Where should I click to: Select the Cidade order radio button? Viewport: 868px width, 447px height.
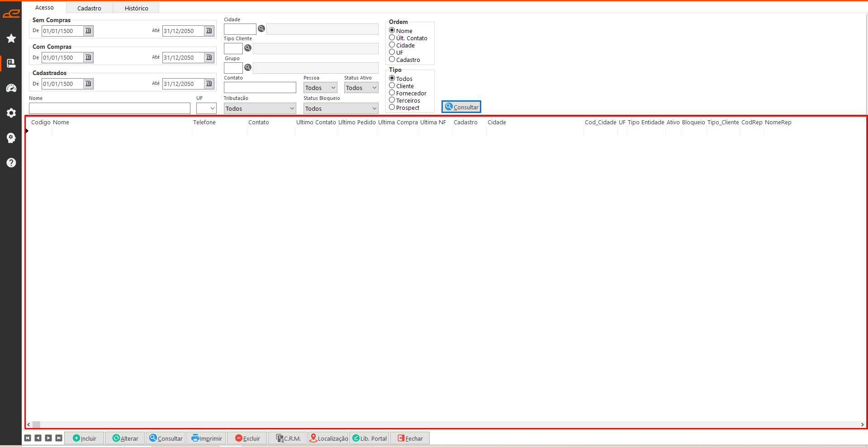(392, 45)
